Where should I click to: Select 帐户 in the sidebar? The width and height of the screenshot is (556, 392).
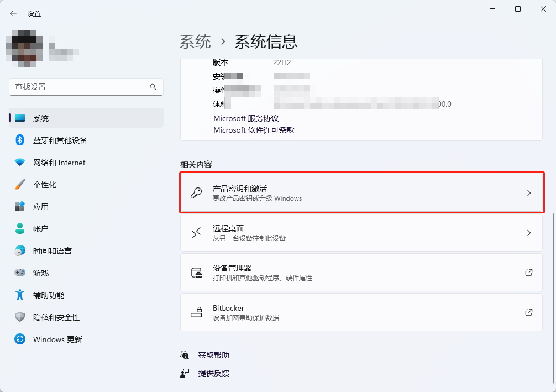[x=20, y=229]
